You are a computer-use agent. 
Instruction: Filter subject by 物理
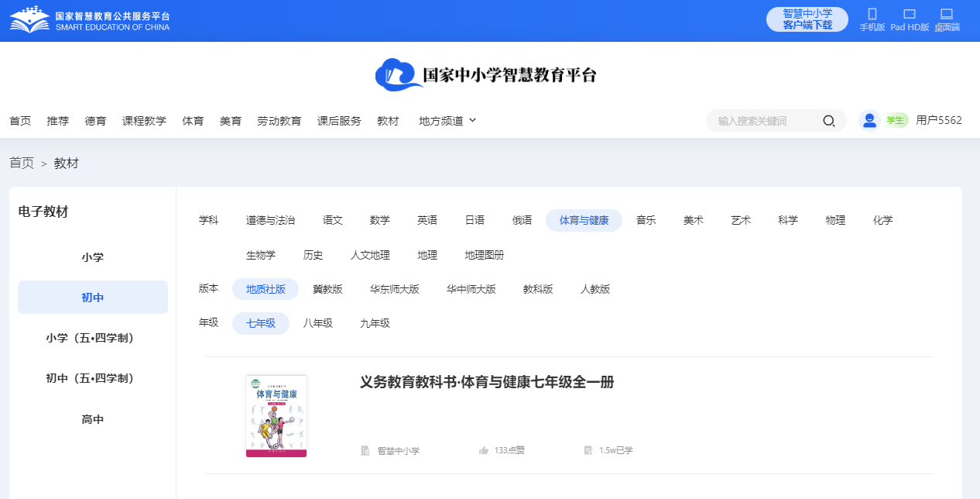(x=836, y=220)
